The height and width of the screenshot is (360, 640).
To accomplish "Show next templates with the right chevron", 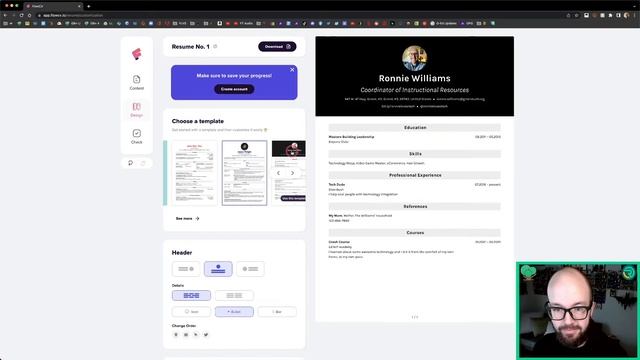I will [x=292, y=173].
